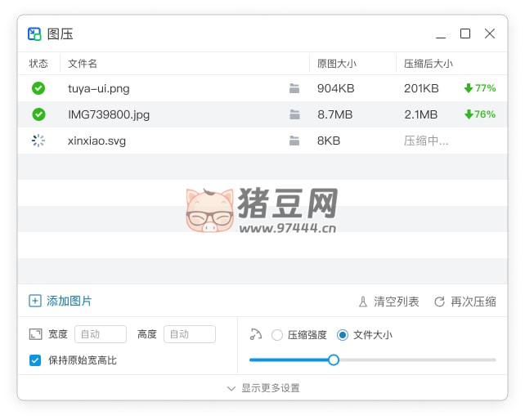Open folder for IMG739800.jpg
Viewport: 525px width, 420px height.
(x=294, y=114)
